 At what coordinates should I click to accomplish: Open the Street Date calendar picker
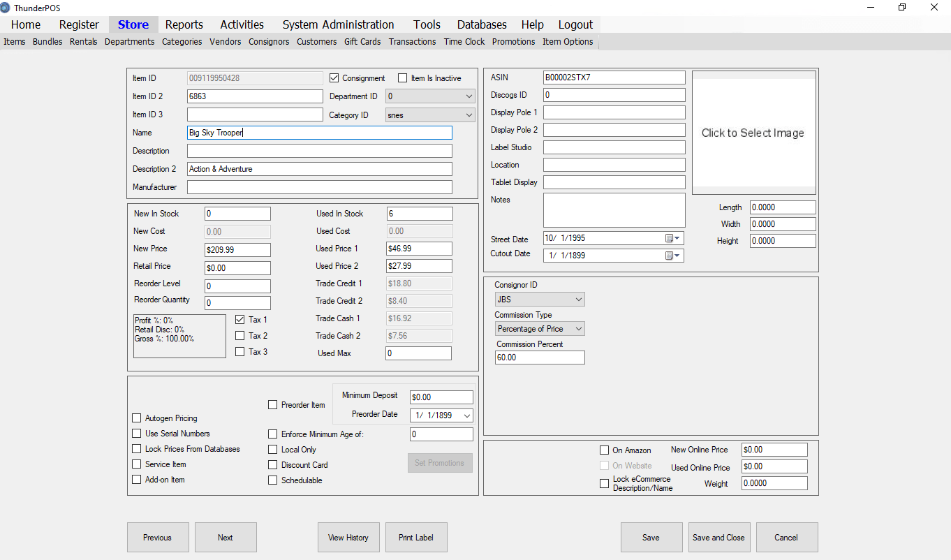coord(674,238)
